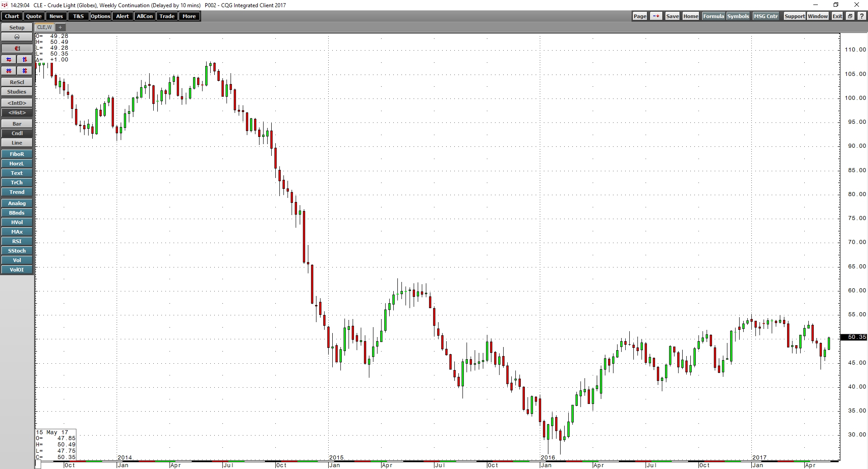Viewport: 868px width, 469px height.
Task: Open the Quote menu
Action: coord(33,16)
